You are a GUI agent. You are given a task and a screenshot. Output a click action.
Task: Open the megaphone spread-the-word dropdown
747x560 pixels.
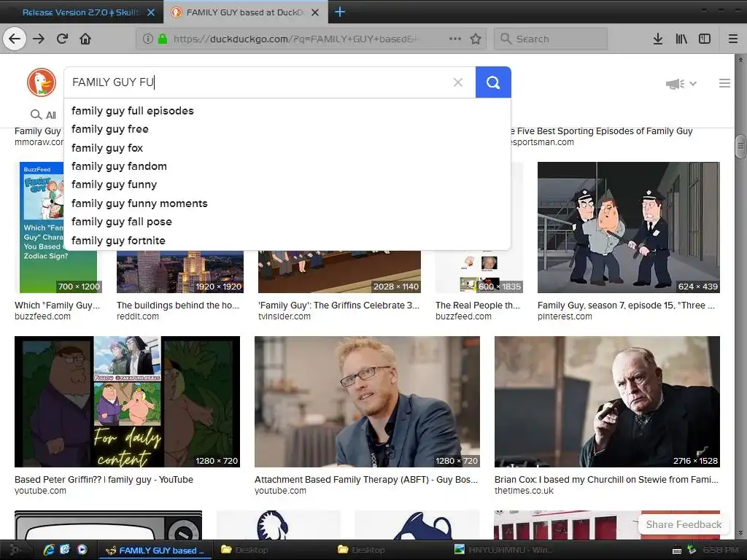[681, 84]
